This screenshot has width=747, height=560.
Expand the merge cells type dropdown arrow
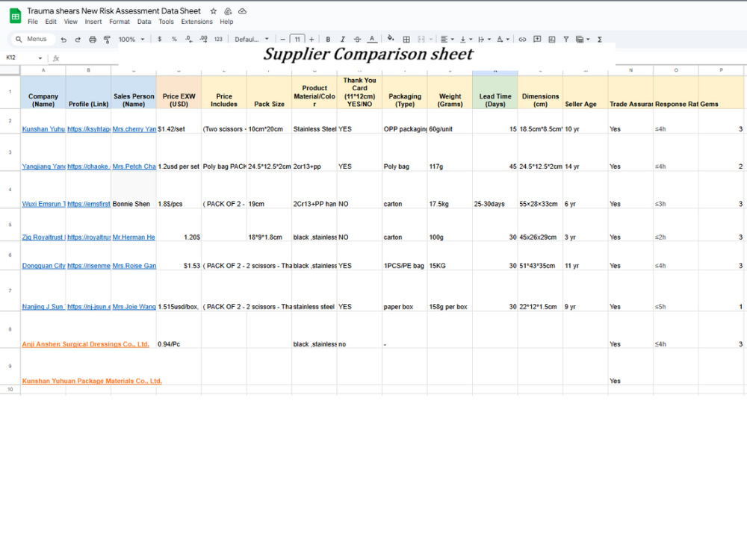point(431,40)
